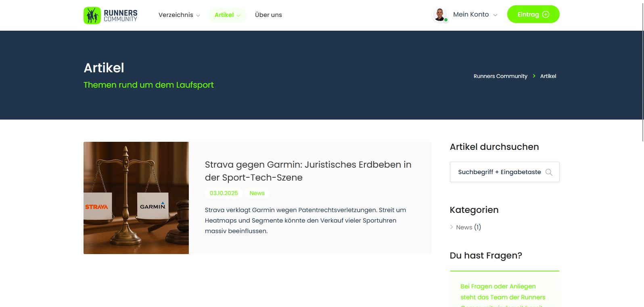Click the 'Themen rund um dem Laufsport' subtitle
The width and height of the screenshot is (644, 307).
(x=148, y=85)
